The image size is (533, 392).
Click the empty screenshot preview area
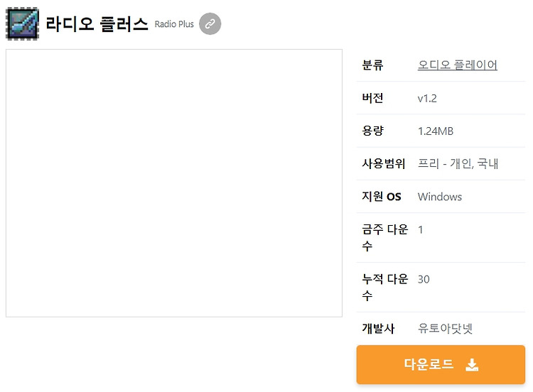(174, 183)
